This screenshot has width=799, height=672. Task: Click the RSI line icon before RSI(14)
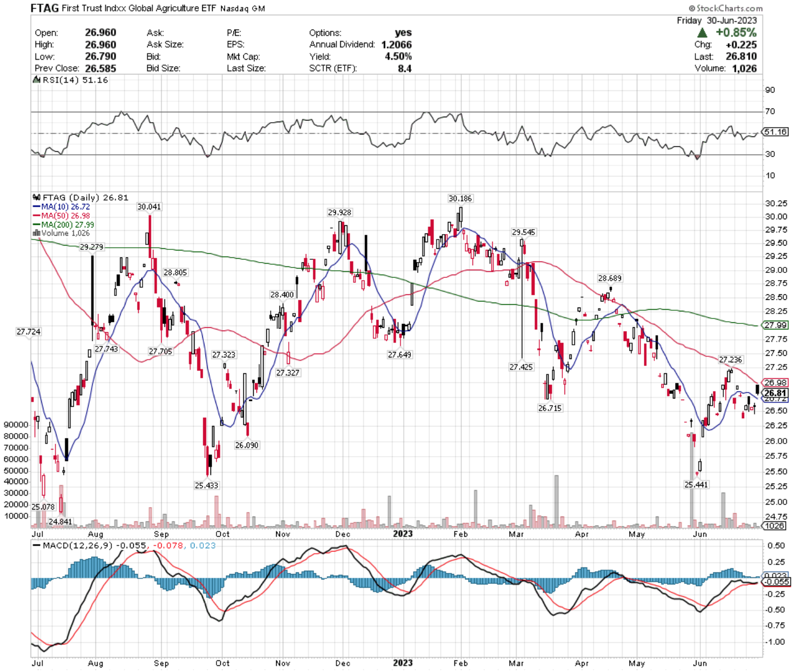pyautogui.click(x=37, y=80)
